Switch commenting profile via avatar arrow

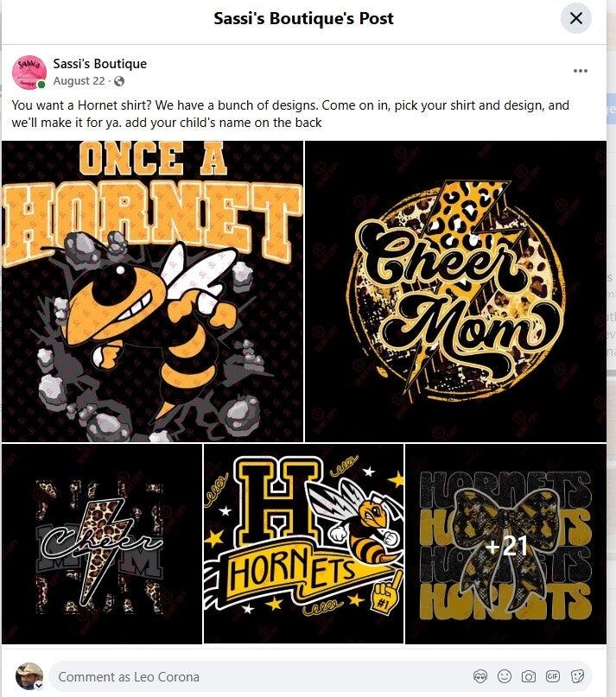[39, 686]
